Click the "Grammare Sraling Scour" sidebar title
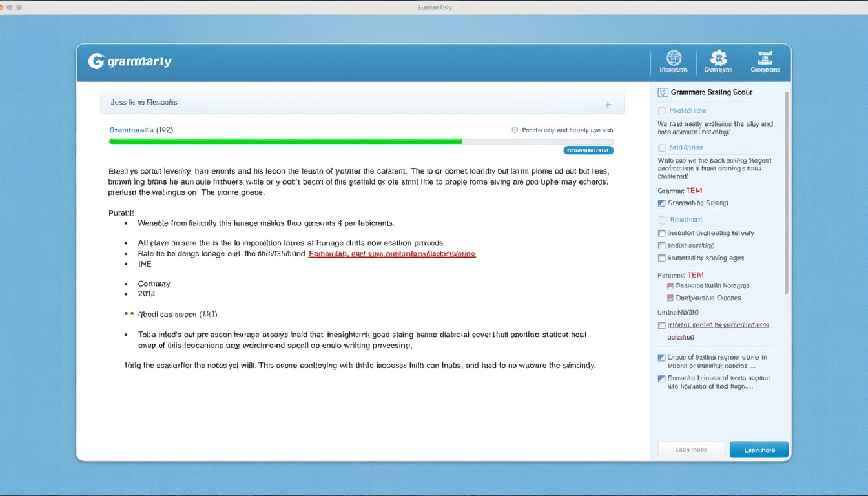This screenshot has height=496, width=868. pyautogui.click(x=712, y=92)
